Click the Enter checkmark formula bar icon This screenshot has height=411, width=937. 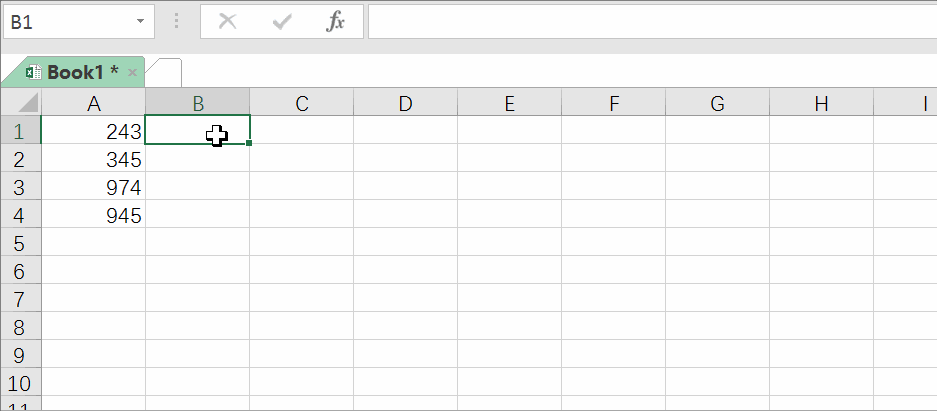pos(281,22)
